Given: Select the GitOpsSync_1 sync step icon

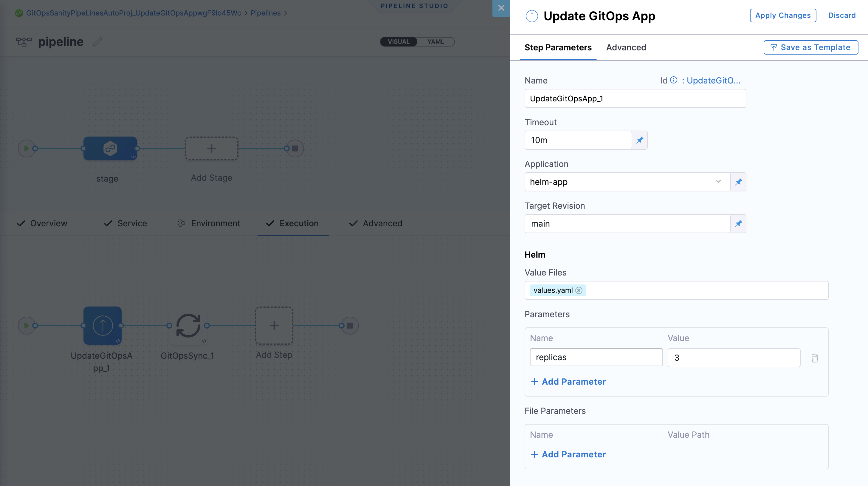Looking at the screenshot, I should coord(188,326).
